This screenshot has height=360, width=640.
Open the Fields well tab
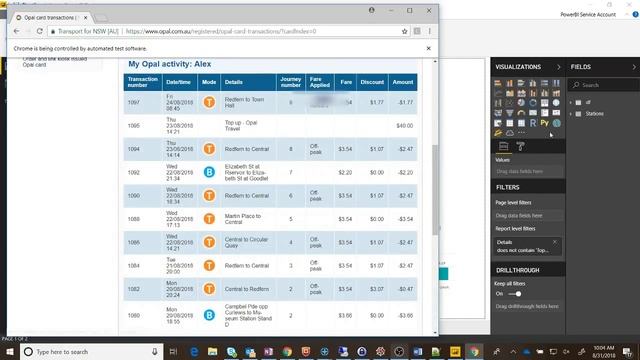pyautogui.click(x=503, y=146)
